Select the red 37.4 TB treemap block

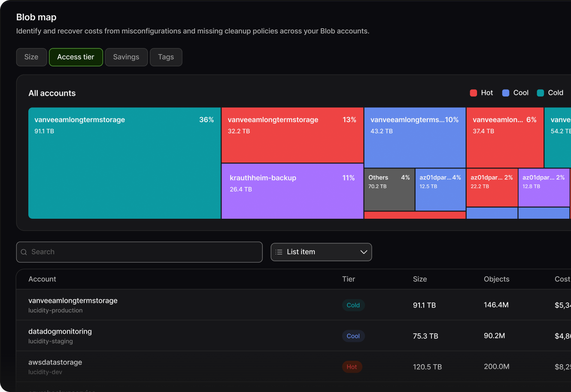click(x=505, y=137)
